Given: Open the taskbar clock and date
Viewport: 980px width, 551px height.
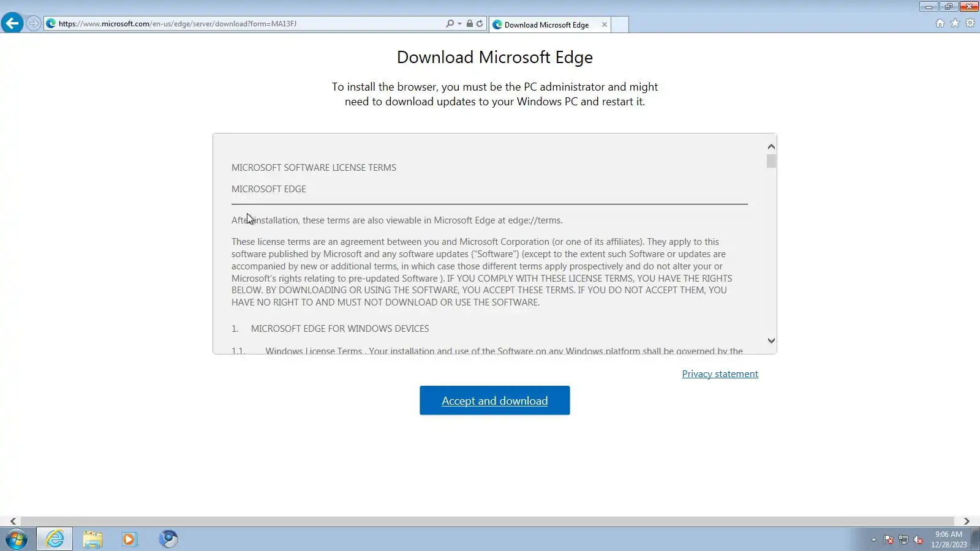Looking at the screenshot, I should (949, 539).
